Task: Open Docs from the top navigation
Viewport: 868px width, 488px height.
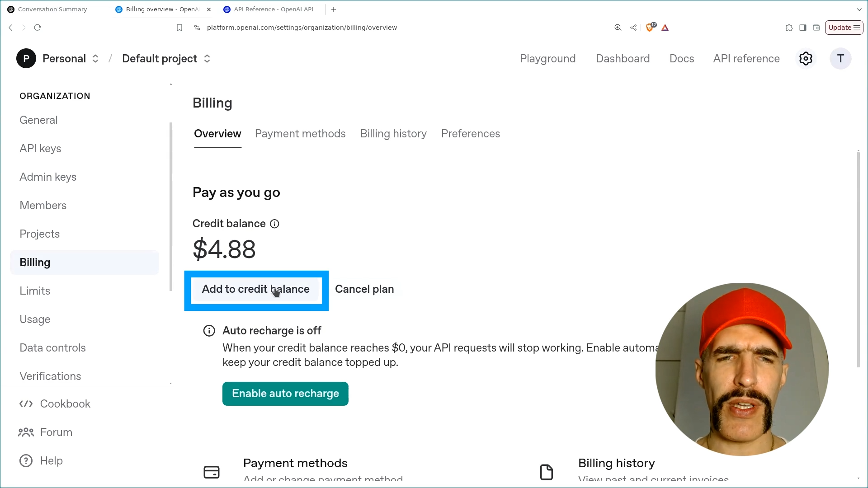Action: 682,59
